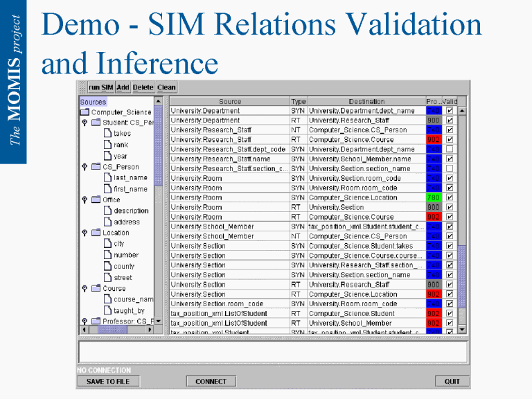Click the file icon beside 'last_name'
This screenshot has height=399, width=532.
pos(107,178)
